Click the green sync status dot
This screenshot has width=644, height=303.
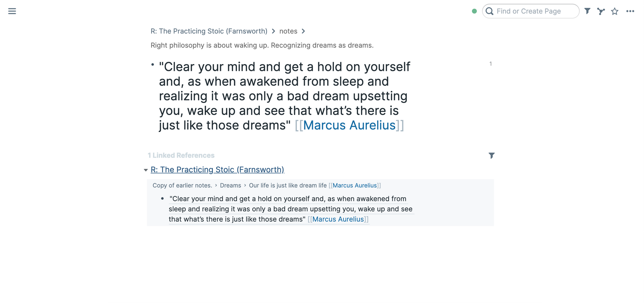(x=474, y=11)
